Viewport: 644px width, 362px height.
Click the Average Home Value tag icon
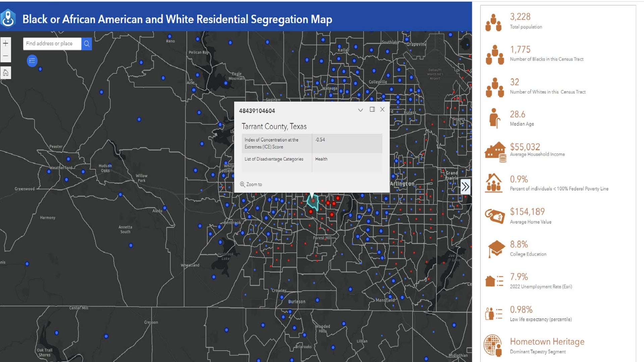[x=495, y=216]
